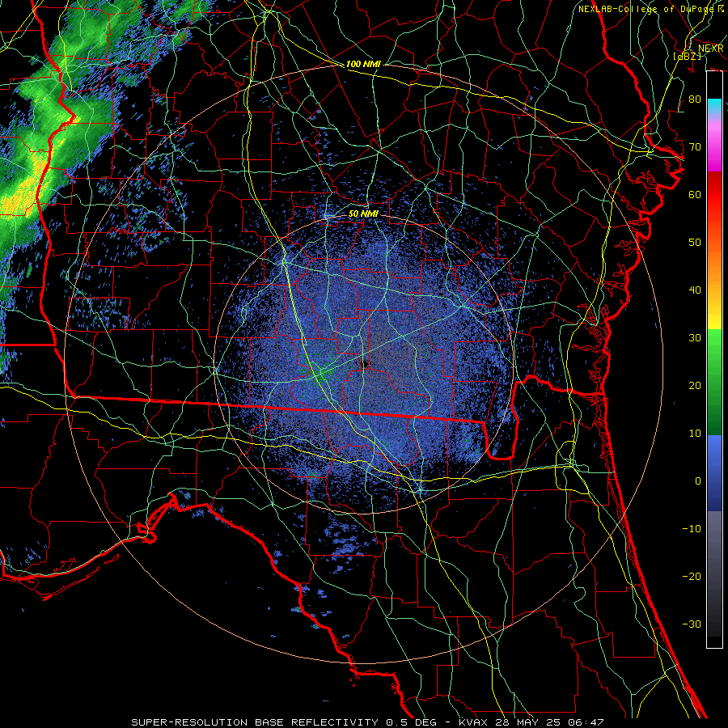The image size is (728, 728).
Task: Click the KVAX radar site center marker
Action: click(x=365, y=364)
